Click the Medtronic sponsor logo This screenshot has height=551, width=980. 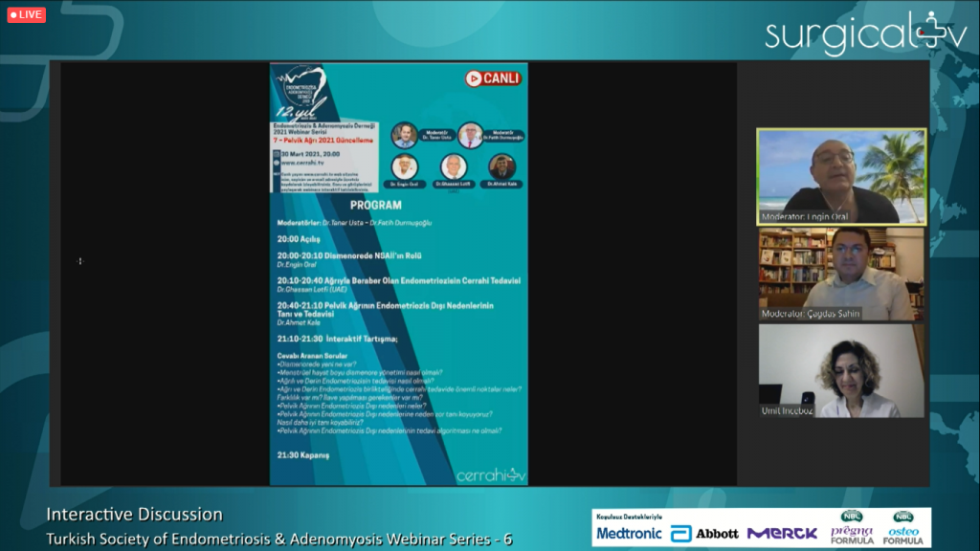(628, 533)
